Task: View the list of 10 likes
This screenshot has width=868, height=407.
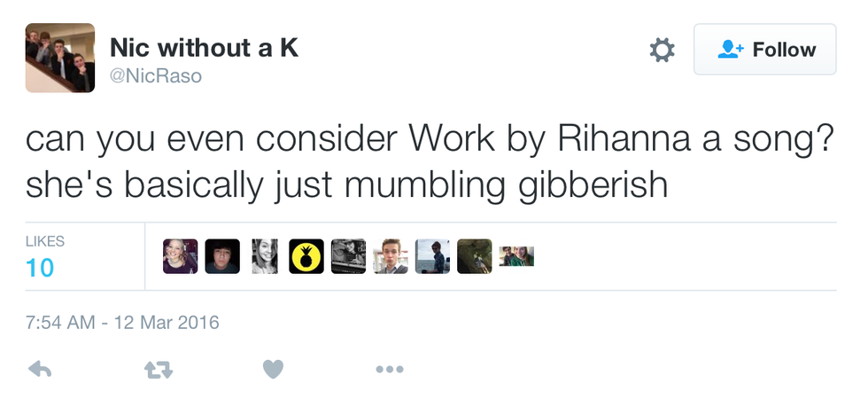Action: 40,267
